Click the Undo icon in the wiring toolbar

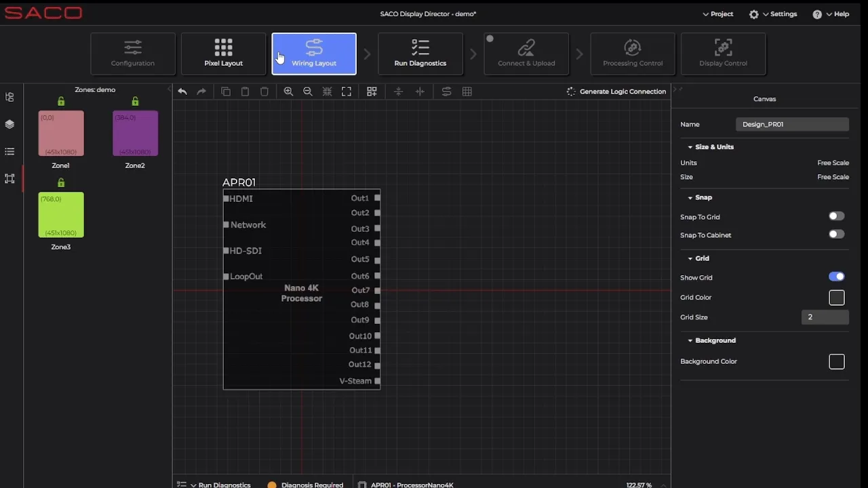(x=182, y=91)
